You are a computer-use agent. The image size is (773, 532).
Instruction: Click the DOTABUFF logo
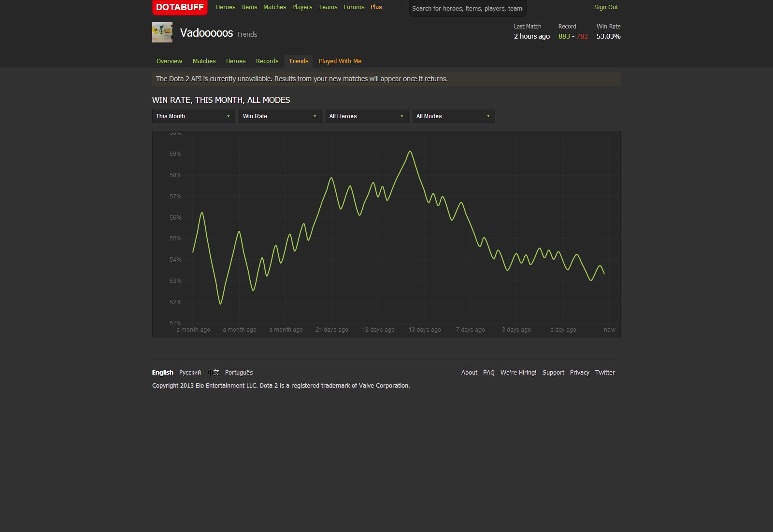pyautogui.click(x=180, y=7)
